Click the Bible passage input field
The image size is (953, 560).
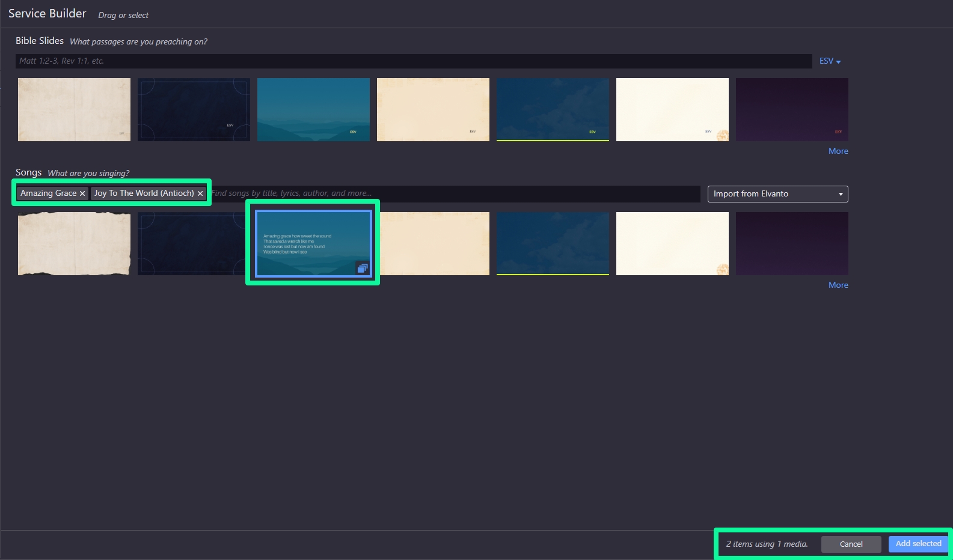[x=414, y=61]
